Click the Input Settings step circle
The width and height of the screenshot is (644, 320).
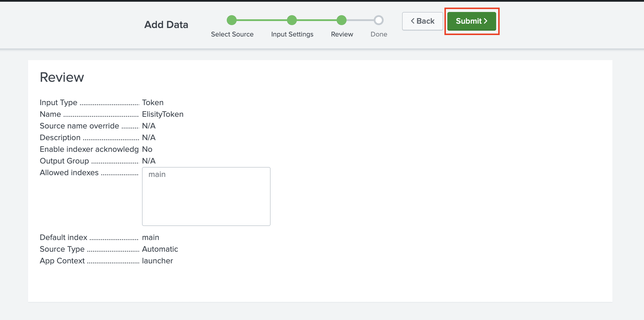pos(292,20)
